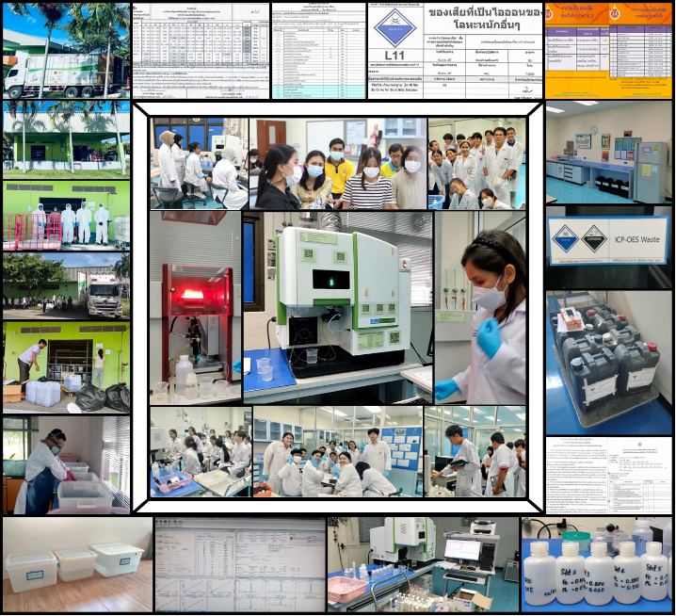
Task: Click the seated lab group photo at bottom-center
Action: tap(337, 452)
